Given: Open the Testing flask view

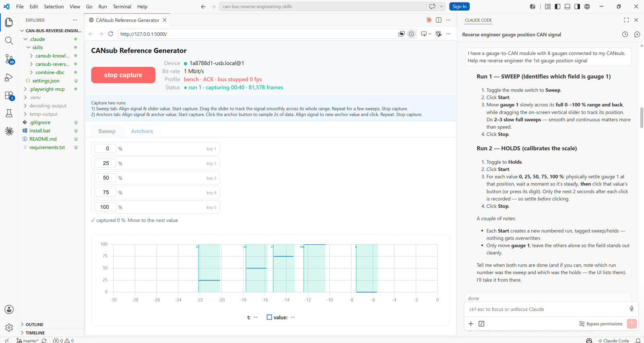Looking at the screenshot, I should (x=9, y=113).
